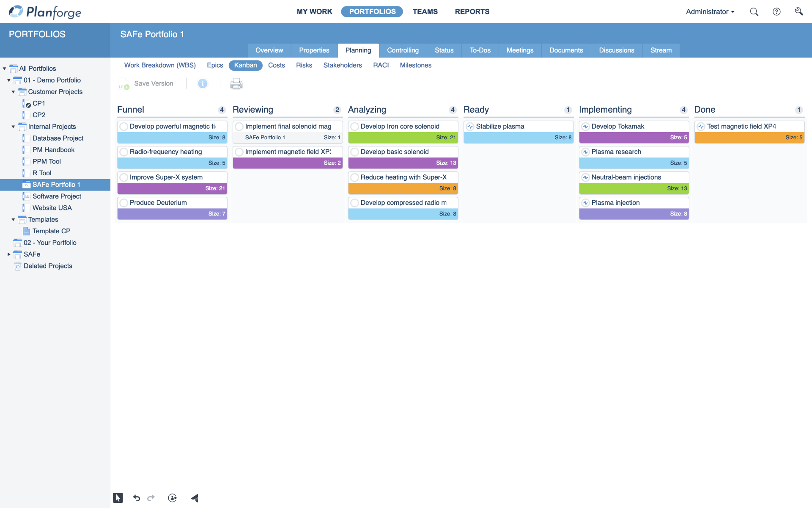The height and width of the screenshot is (508, 812).
Task: Click the navigation/send arrow icon
Action: point(194,497)
